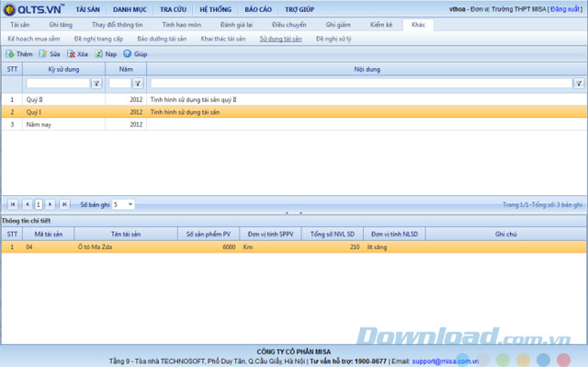Click the QLTS.VN logo icon
588x367 pixels.
(9, 9)
